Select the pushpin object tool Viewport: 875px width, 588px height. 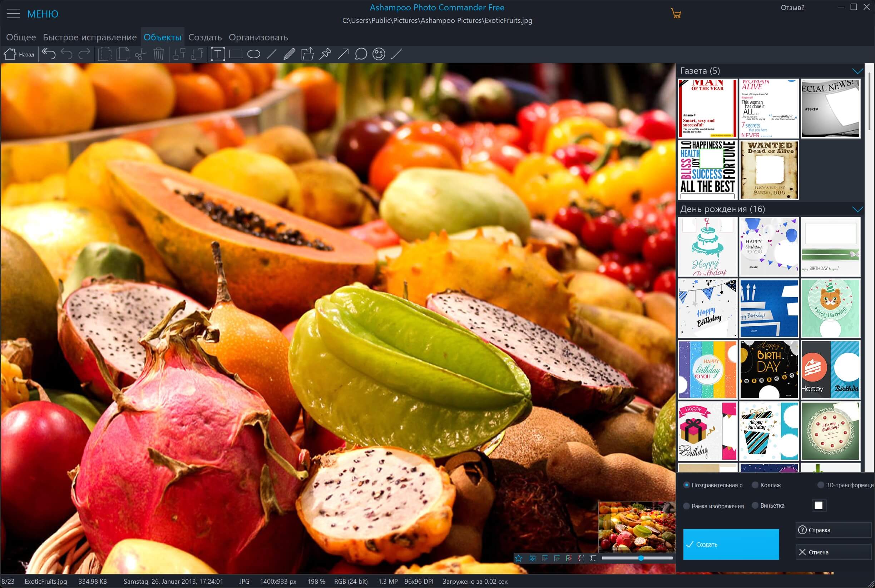point(325,54)
